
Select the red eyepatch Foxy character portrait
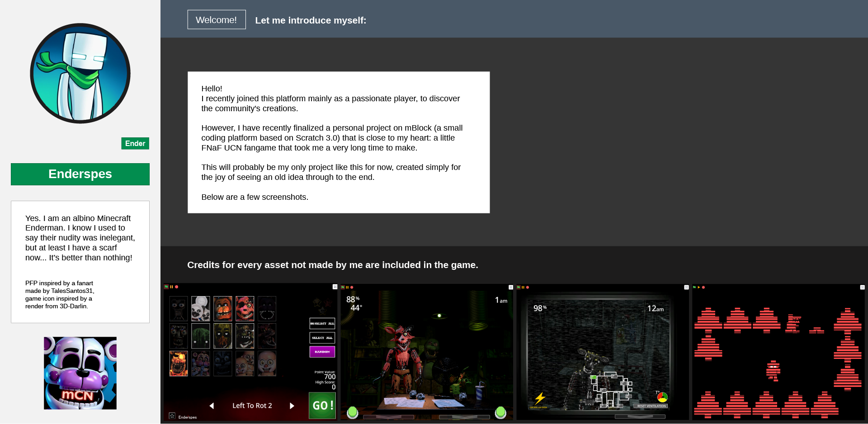tap(245, 308)
